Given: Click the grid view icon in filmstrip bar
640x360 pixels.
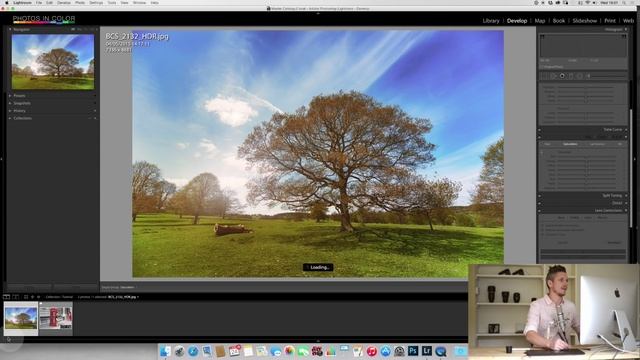Looking at the screenshot, I should (26, 297).
